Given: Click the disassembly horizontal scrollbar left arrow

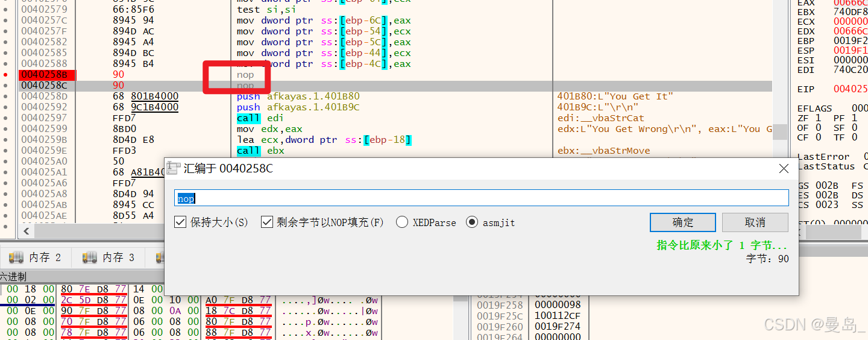Looking at the screenshot, I should point(27,231).
